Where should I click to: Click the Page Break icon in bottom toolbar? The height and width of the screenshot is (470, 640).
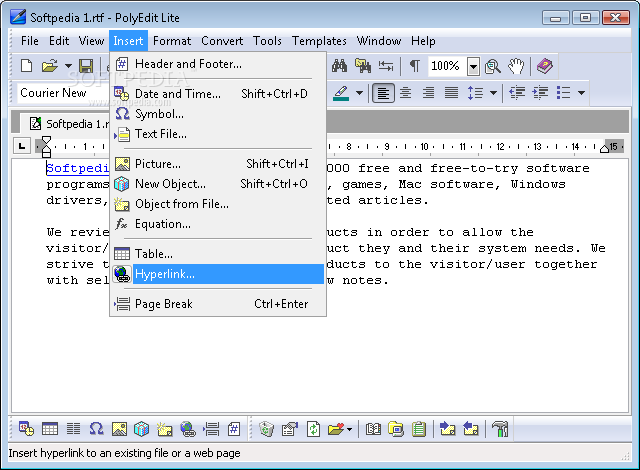[211, 429]
